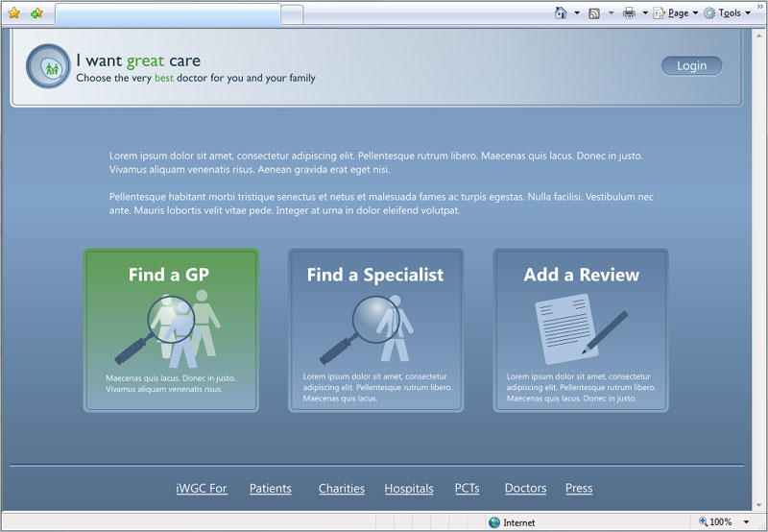Open the Tools menu
Screen dimensions: 768x532
728,13
